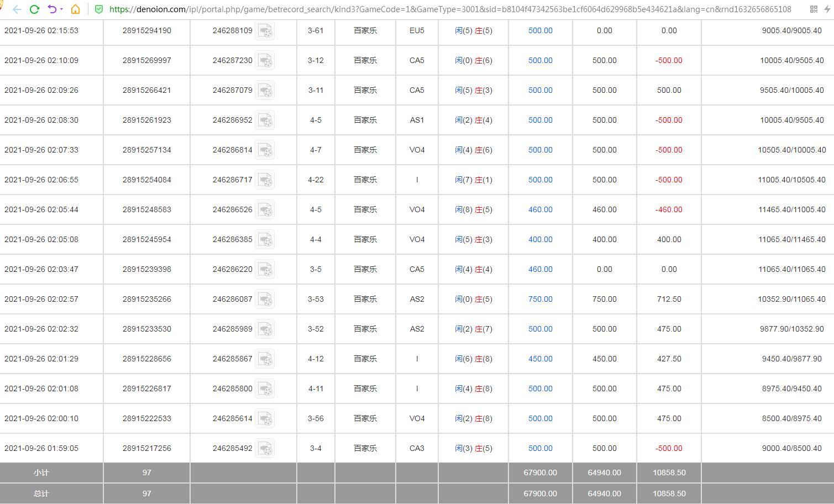The width and height of the screenshot is (834, 504).
Task: Open video replay for round 246286526
Action: pyautogui.click(x=265, y=210)
